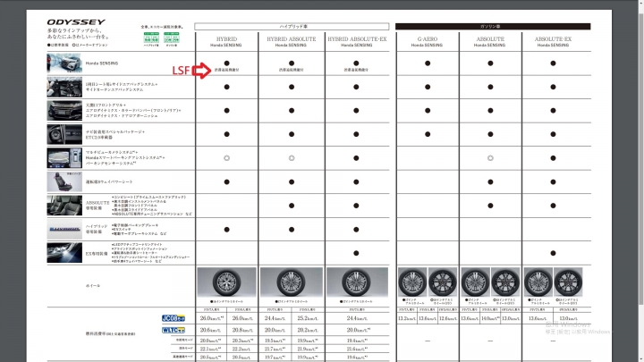Click the ハイブリッド車 group header bar
The image size is (644, 362).
[292, 26]
